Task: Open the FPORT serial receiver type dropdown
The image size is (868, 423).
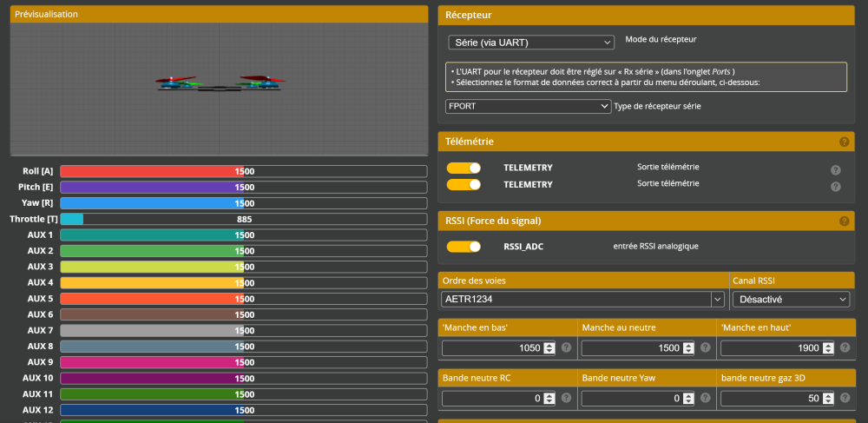Action: click(528, 106)
